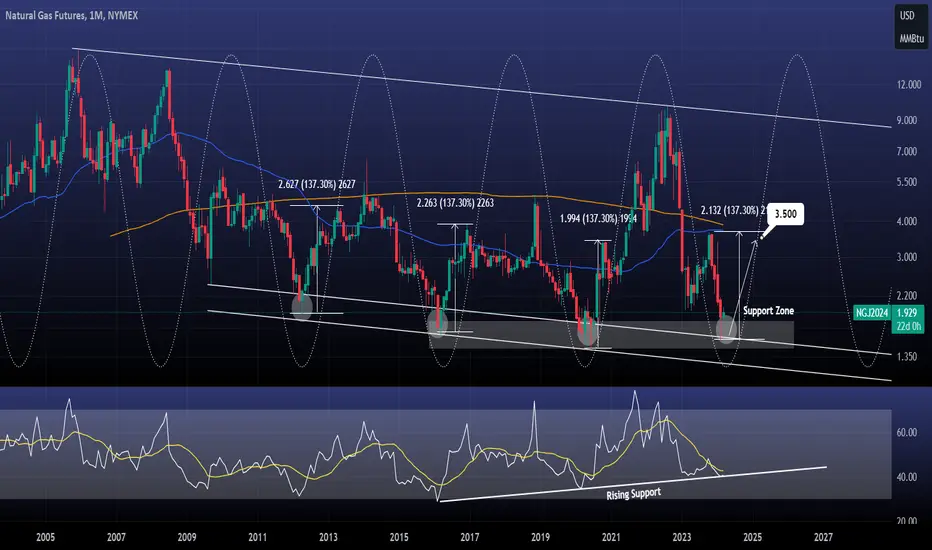Click the 2025 time axis label
This screenshot has width=932, height=550.
pos(752,538)
